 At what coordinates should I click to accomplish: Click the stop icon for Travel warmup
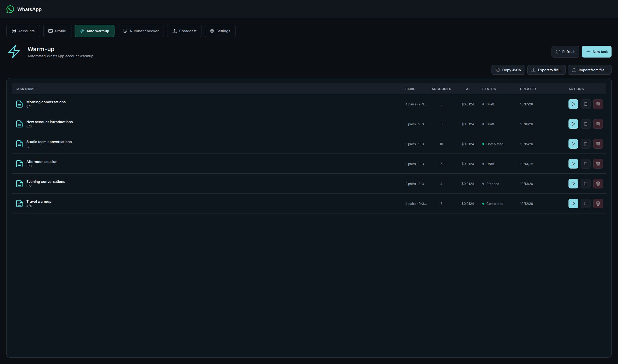(x=585, y=204)
